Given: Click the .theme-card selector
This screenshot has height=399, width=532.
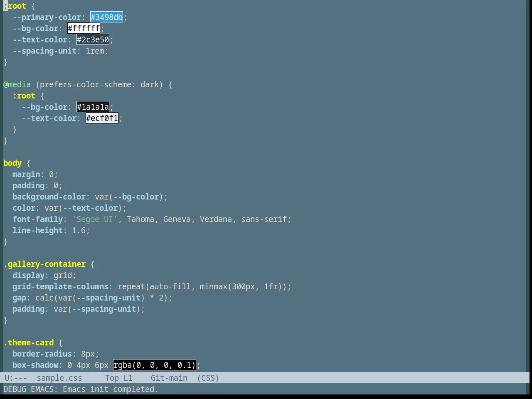Looking at the screenshot, I should (28, 342).
